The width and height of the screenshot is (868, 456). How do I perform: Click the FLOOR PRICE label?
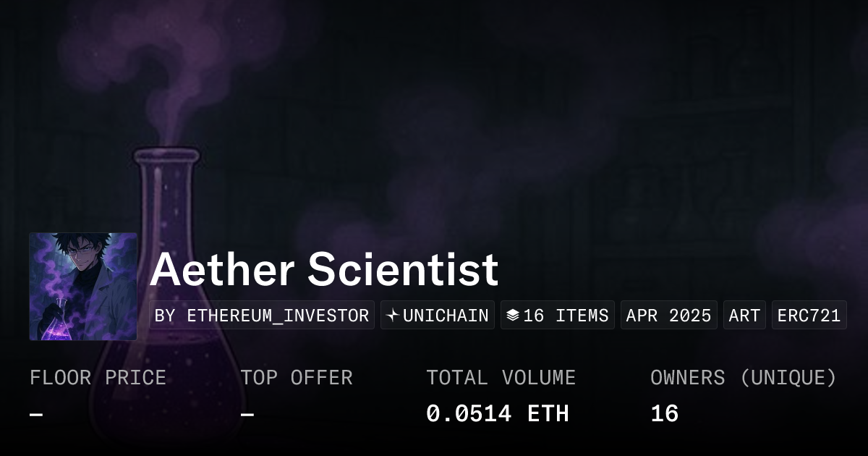pos(98,378)
